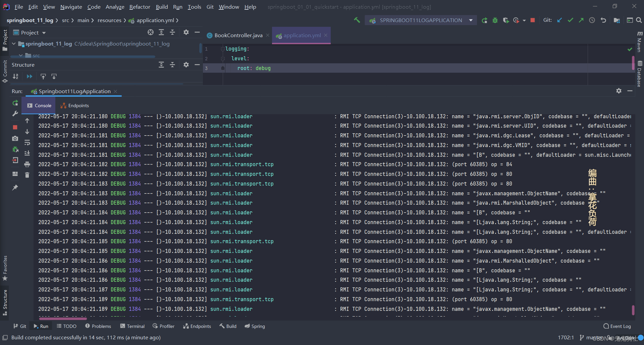Click the resources breadcrumb
This screenshot has height=345, width=644.
109,20
